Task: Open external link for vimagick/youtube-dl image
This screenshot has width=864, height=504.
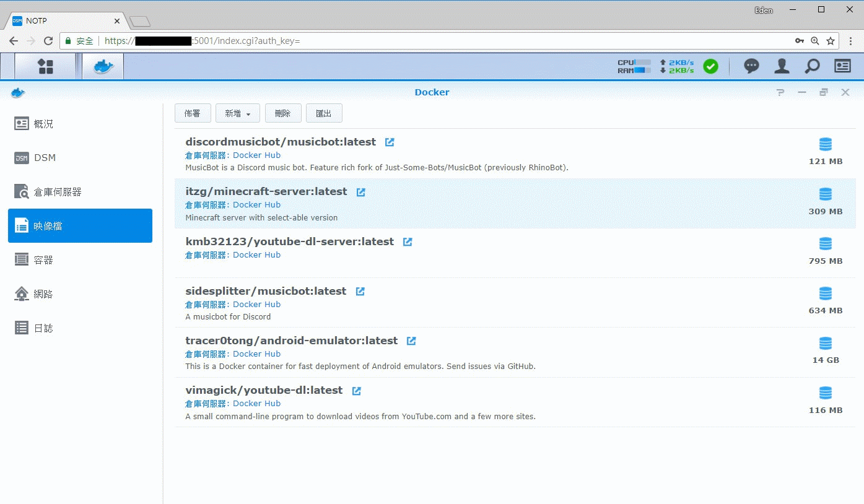Action: [357, 391]
